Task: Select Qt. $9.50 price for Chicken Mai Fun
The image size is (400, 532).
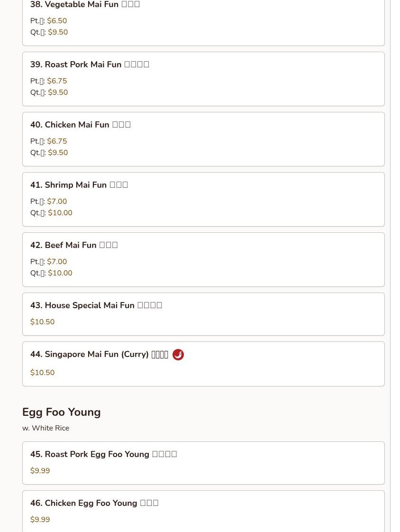Action: click(49, 153)
